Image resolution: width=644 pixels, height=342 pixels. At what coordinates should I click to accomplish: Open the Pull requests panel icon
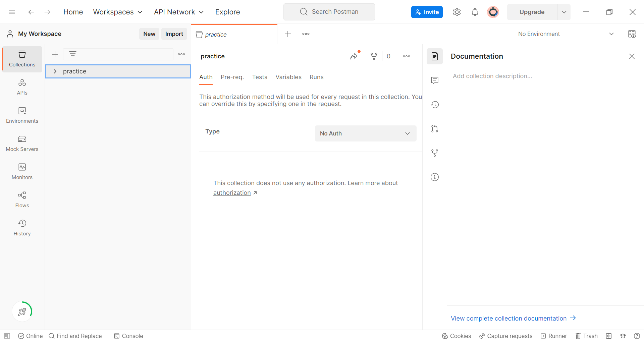point(435,129)
